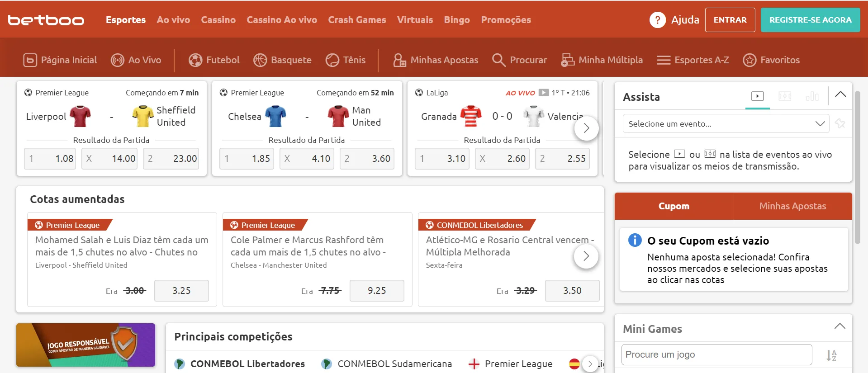Click the Sheffield United yellow jersey
Screen dimensions: 868x373
click(x=143, y=116)
